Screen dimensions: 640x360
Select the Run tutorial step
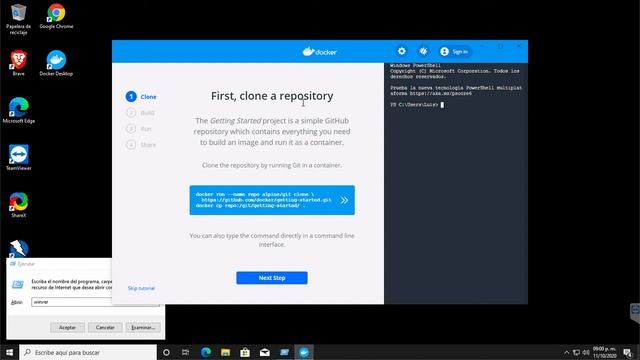pyautogui.click(x=139, y=129)
